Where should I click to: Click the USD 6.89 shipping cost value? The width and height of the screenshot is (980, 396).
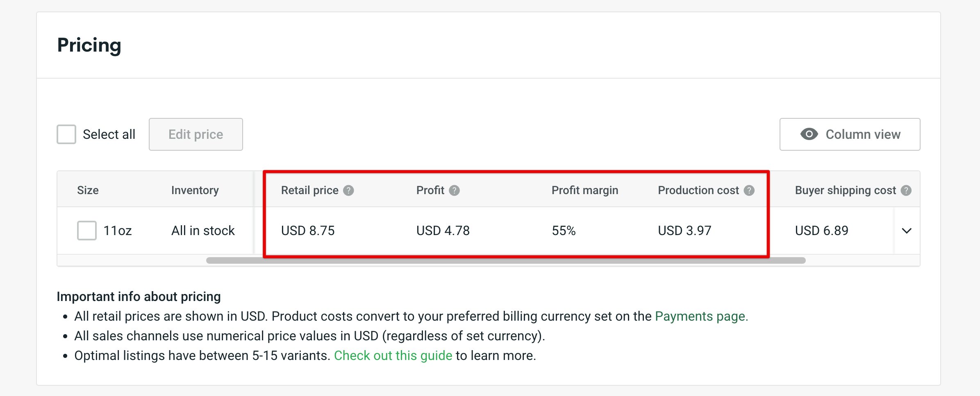[x=821, y=230]
